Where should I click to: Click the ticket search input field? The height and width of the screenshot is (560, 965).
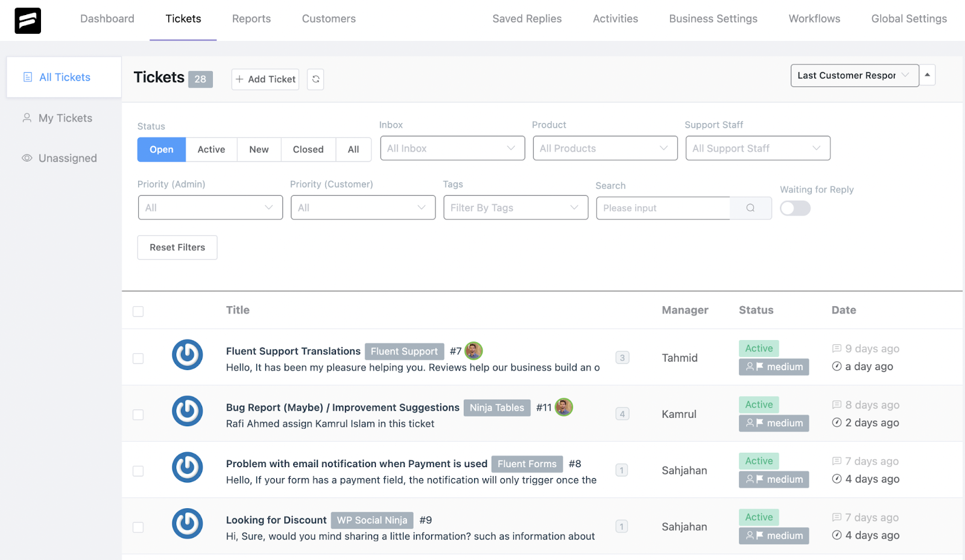(x=663, y=208)
